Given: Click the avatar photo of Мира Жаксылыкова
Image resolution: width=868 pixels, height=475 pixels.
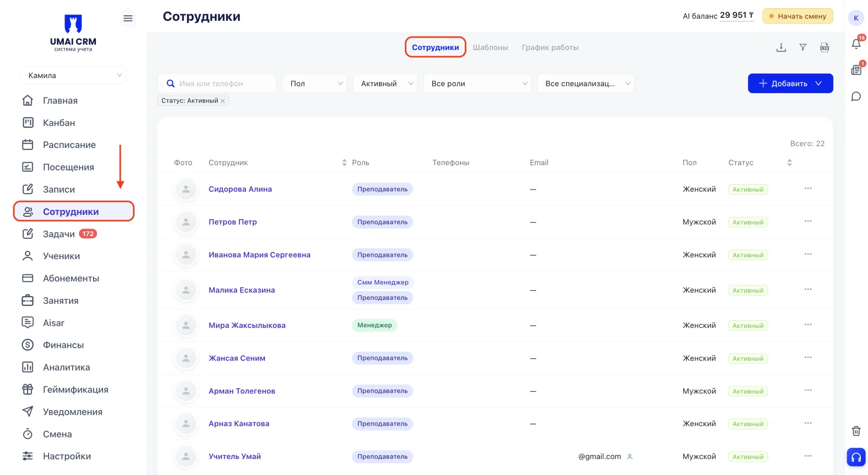Looking at the screenshot, I should pos(185,325).
